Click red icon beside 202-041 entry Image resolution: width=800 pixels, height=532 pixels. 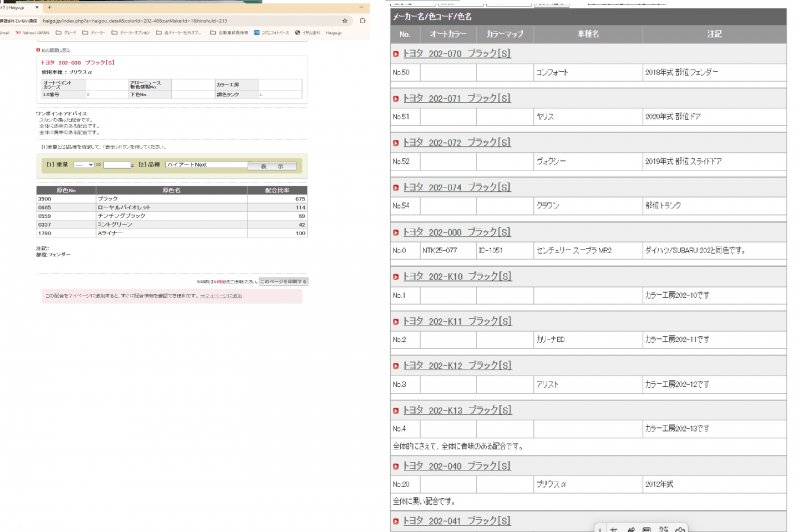coord(395,521)
